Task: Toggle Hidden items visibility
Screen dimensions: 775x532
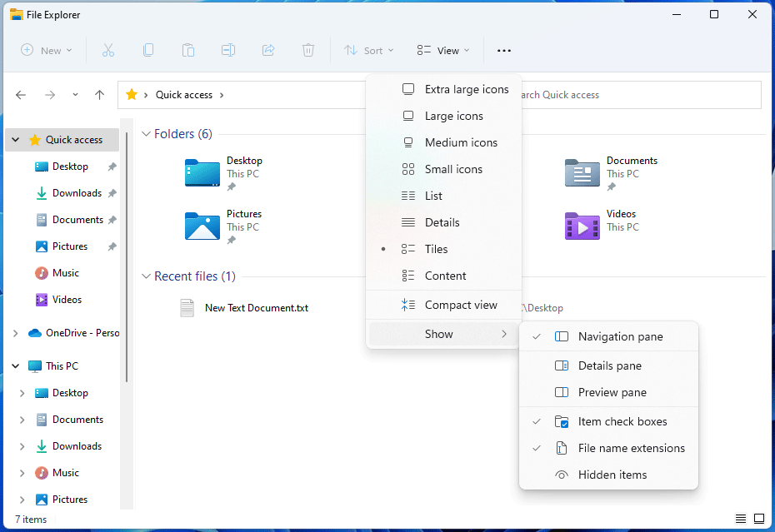Action: click(x=608, y=475)
